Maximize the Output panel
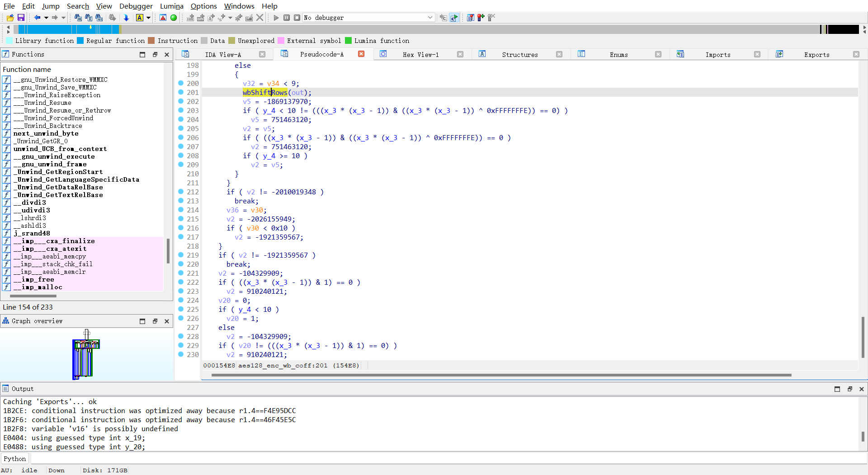The height and width of the screenshot is (475, 868). pyautogui.click(x=837, y=389)
